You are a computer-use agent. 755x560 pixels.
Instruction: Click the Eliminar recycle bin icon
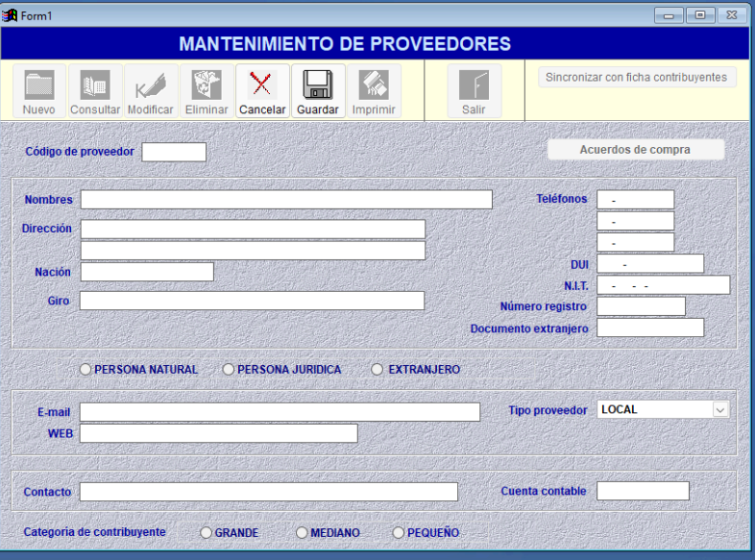click(x=207, y=91)
